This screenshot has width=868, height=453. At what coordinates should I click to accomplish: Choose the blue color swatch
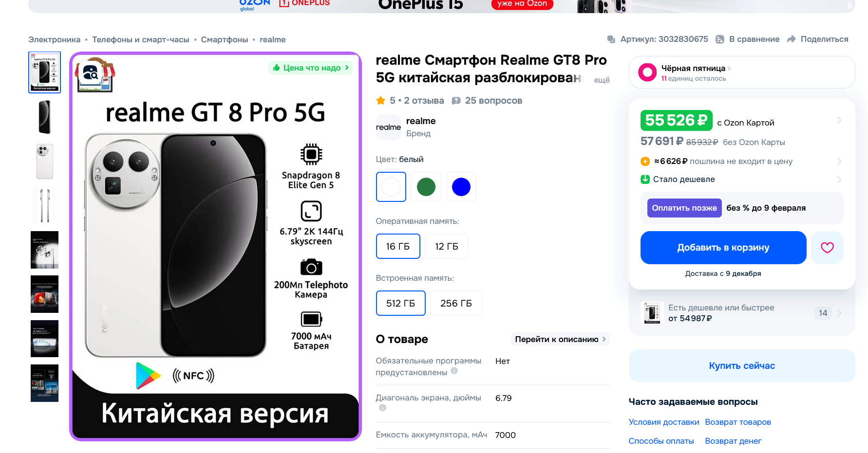point(461,187)
